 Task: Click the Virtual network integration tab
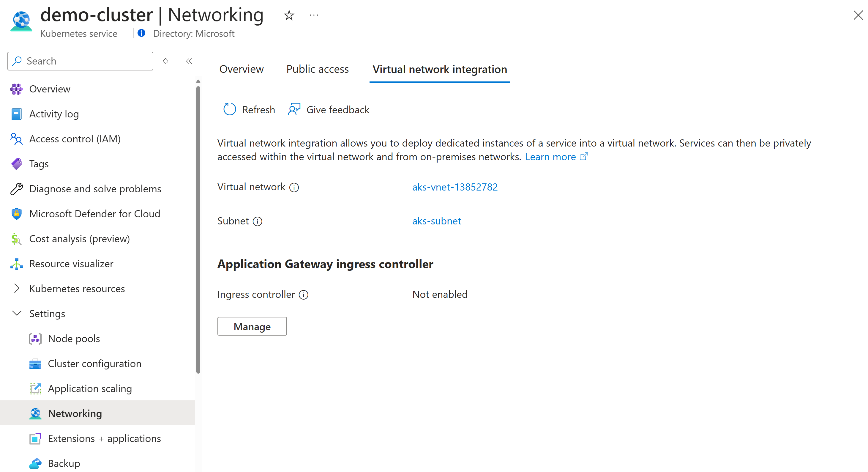439,69
